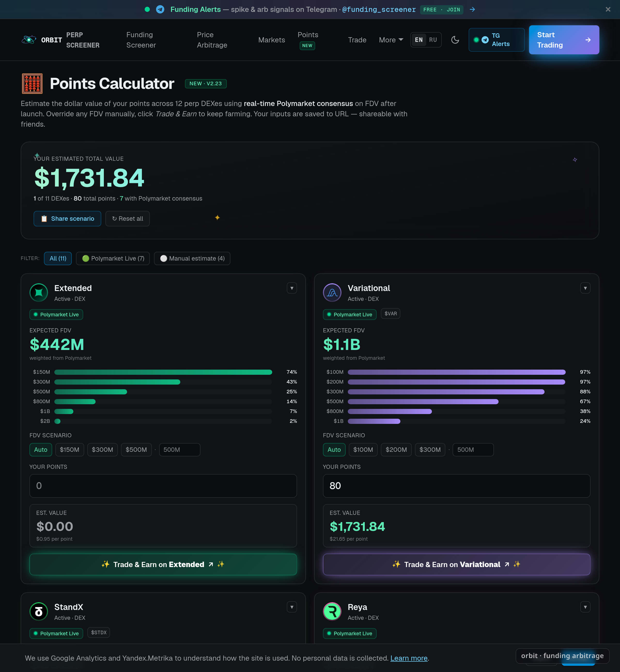Image resolution: width=620 pixels, height=672 pixels.
Task: Open Learn more cookie link
Action: (x=409, y=658)
